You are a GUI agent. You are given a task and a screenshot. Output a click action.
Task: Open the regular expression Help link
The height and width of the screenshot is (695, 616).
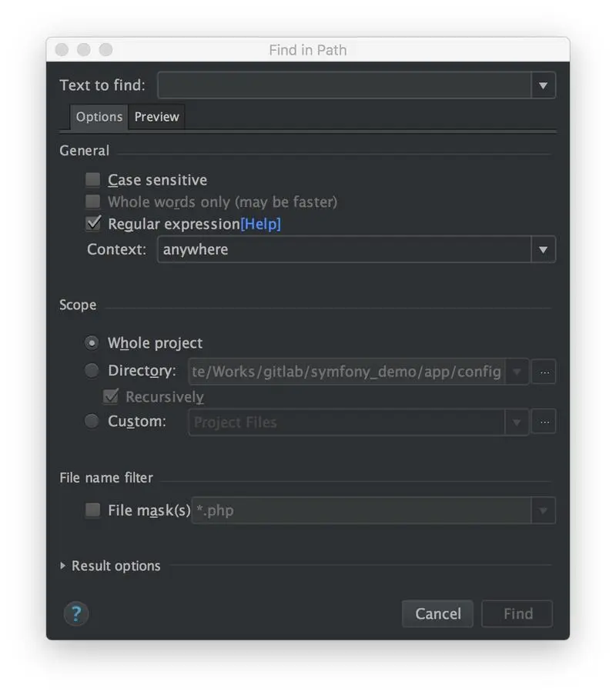261,224
